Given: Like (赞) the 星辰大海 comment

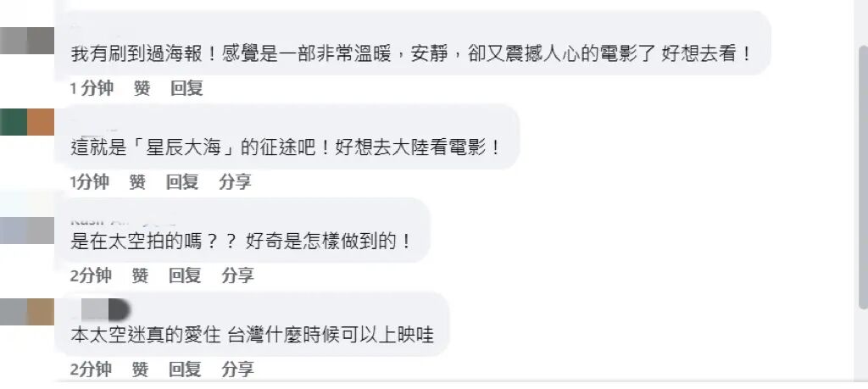Looking at the screenshot, I should click(137, 181).
